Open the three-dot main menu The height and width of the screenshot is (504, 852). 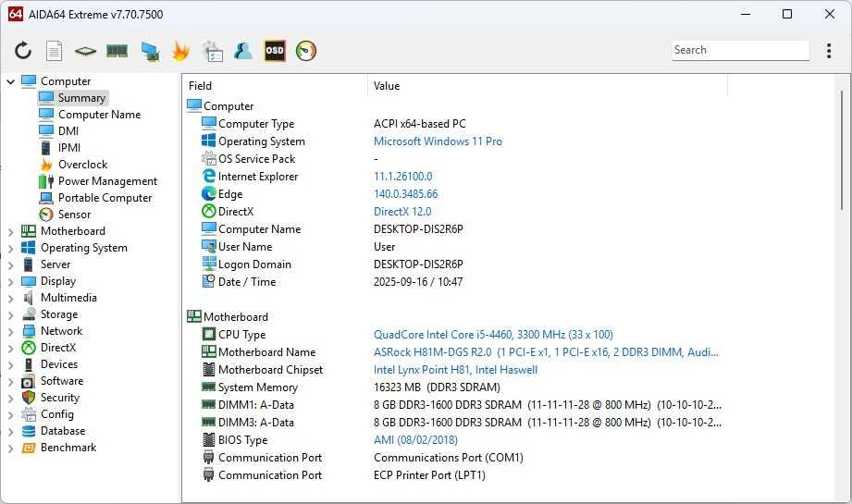(x=829, y=51)
